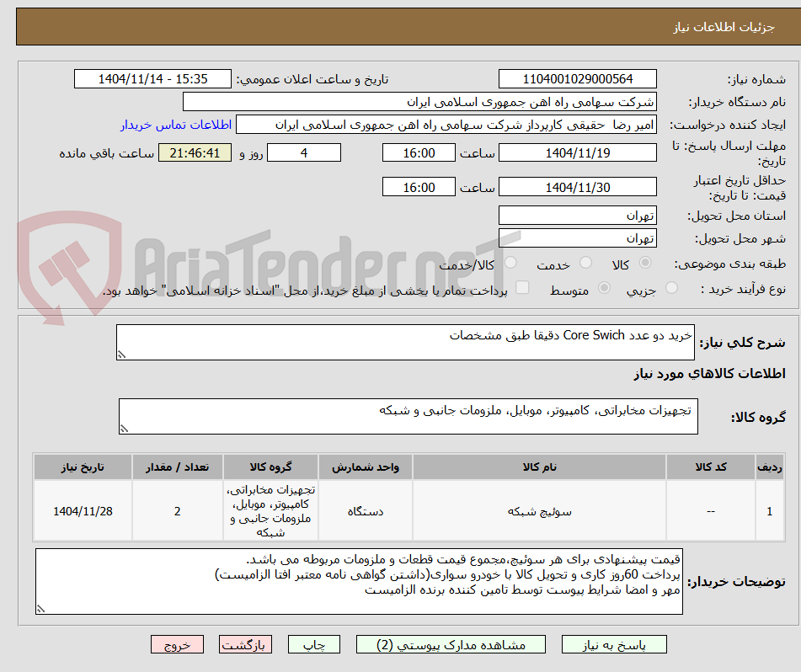The image size is (801, 672).
Task: Click the شهر محل تحویل field تهران
Action: (577, 238)
